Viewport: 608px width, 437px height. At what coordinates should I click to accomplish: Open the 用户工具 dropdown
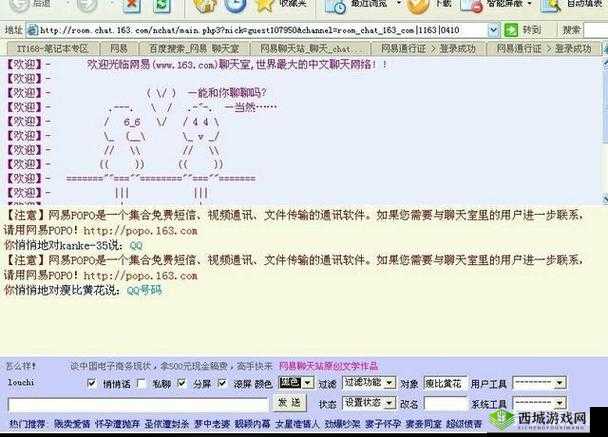(x=559, y=383)
